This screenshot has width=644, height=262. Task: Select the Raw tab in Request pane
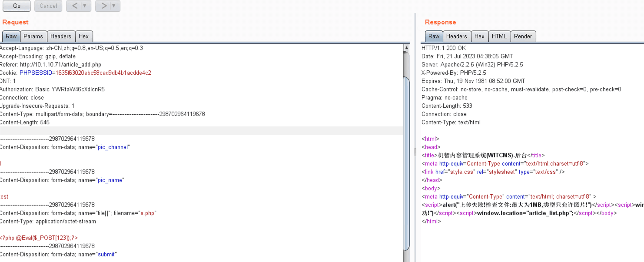(11, 36)
